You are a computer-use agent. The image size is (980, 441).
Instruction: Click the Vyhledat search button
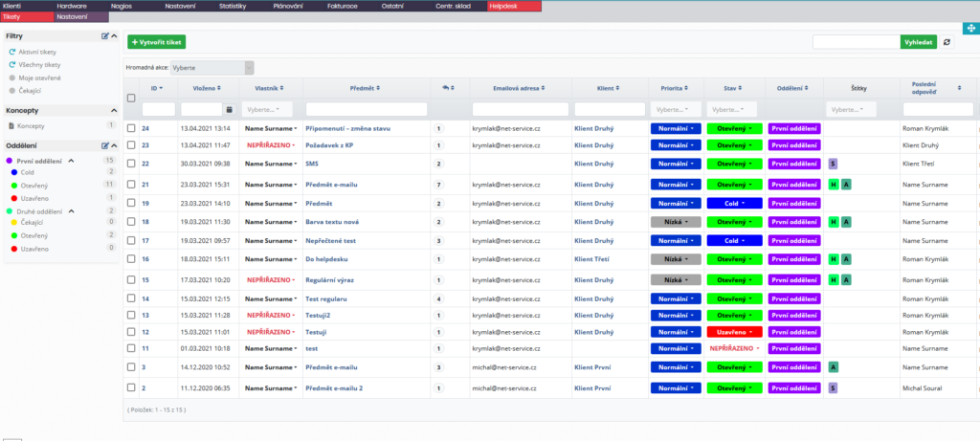tap(919, 42)
